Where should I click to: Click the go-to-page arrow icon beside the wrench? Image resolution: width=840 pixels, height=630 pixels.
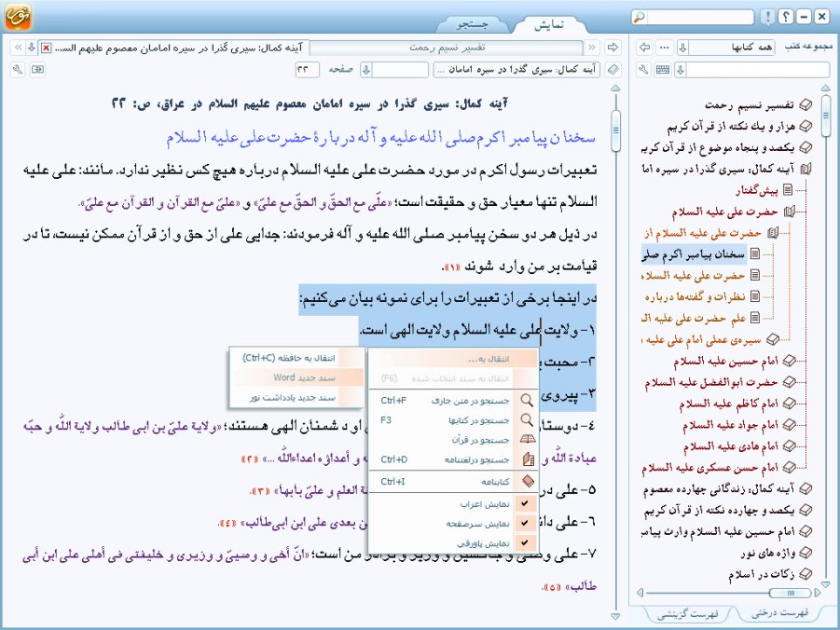coord(37,70)
